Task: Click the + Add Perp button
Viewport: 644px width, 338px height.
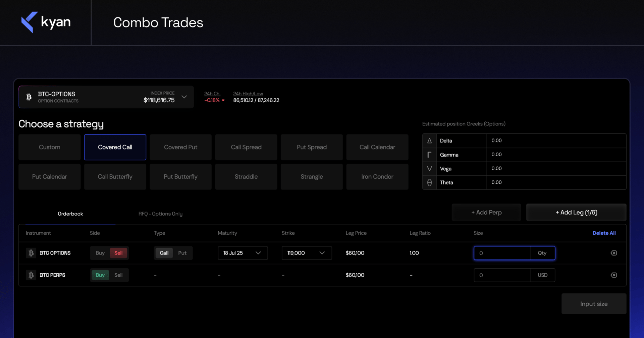Action: pyautogui.click(x=486, y=212)
